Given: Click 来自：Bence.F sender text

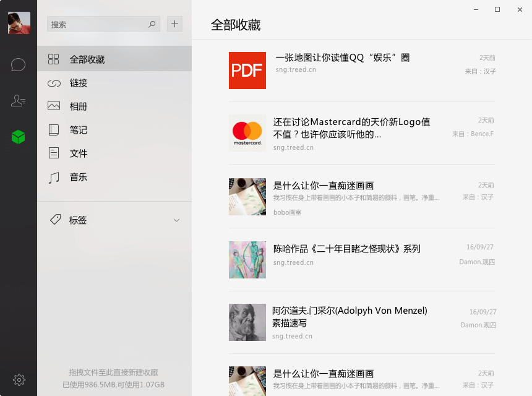Looking at the screenshot, I should pos(473,134).
